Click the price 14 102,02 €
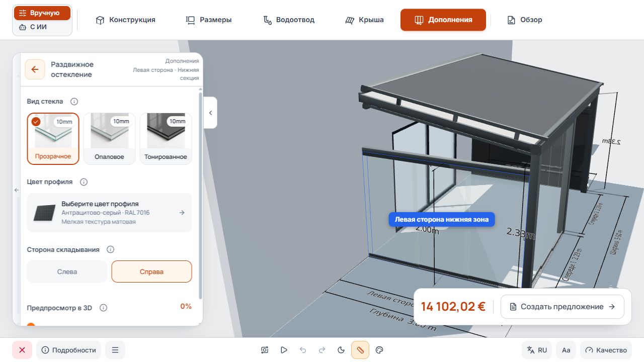 [x=453, y=307]
